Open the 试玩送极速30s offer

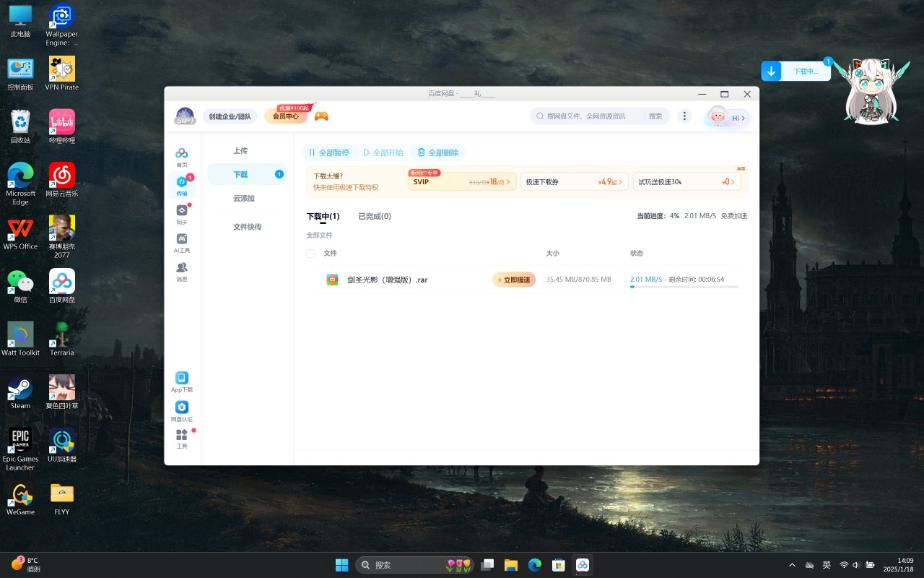tap(687, 181)
